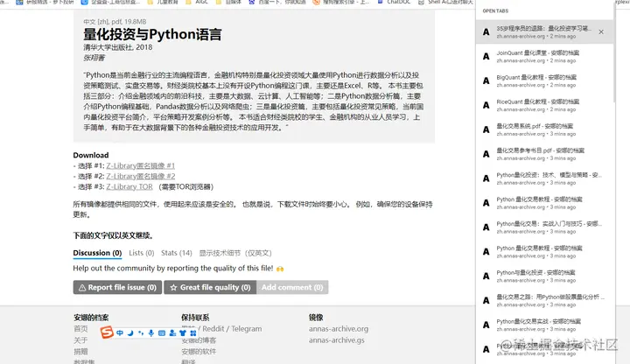This screenshot has width=630, height=364.
Task: Click favicon of RiceQuant 量化教程 tab
Action: point(486,105)
